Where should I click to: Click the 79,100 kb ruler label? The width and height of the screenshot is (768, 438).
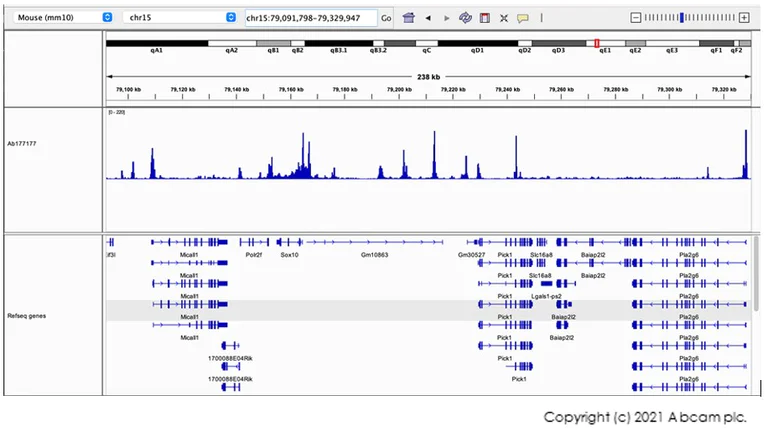128,90
